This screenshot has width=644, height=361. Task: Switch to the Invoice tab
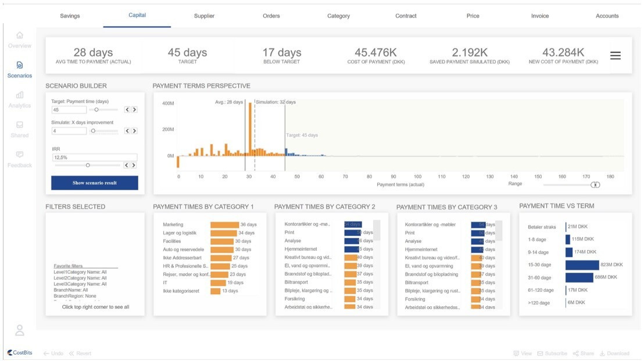[x=540, y=16]
